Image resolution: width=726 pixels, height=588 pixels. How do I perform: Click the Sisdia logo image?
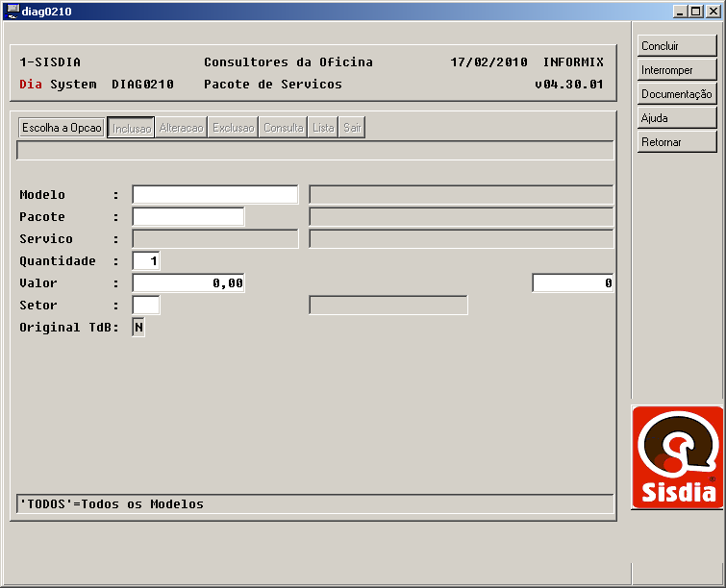[x=677, y=457]
